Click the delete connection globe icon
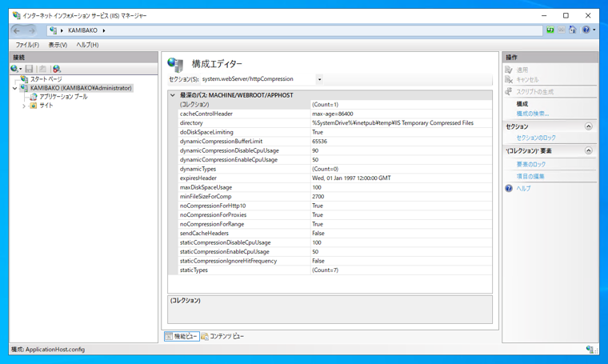 click(x=57, y=69)
